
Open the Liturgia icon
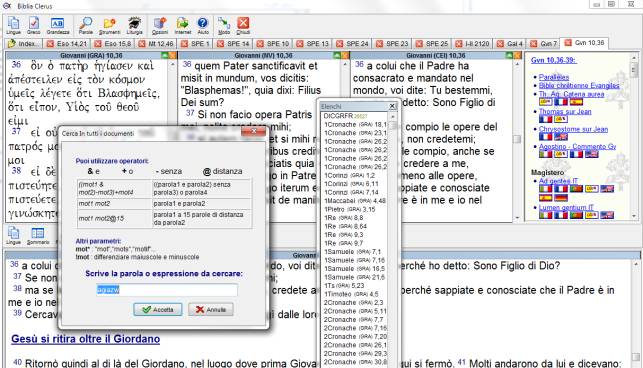tap(135, 25)
